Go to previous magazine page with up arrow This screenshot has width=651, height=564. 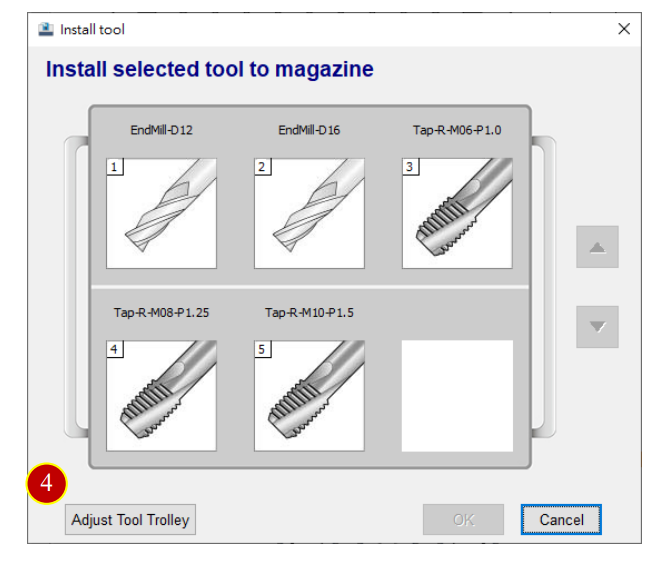[597, 247]
